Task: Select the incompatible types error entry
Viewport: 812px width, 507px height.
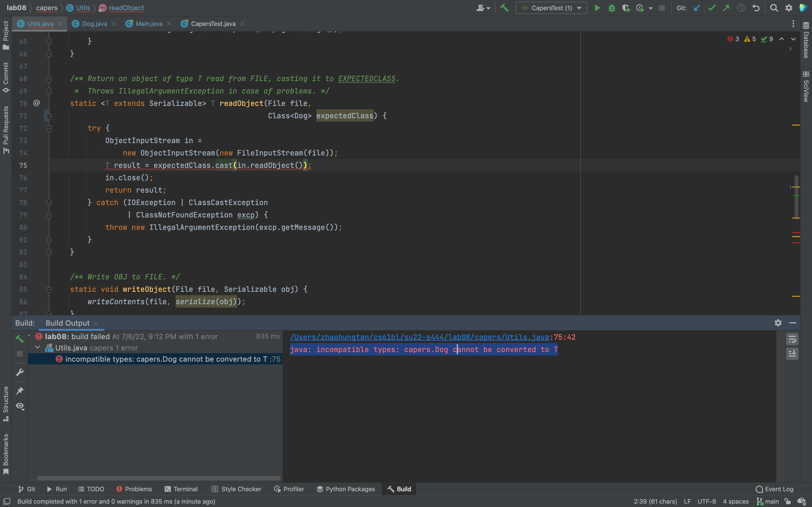Action: 166,359
